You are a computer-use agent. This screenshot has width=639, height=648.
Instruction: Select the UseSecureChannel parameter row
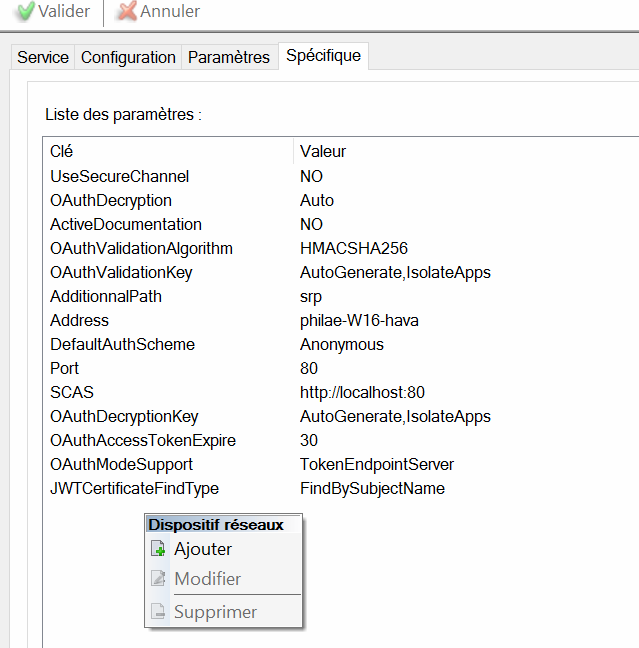point(119,176)
